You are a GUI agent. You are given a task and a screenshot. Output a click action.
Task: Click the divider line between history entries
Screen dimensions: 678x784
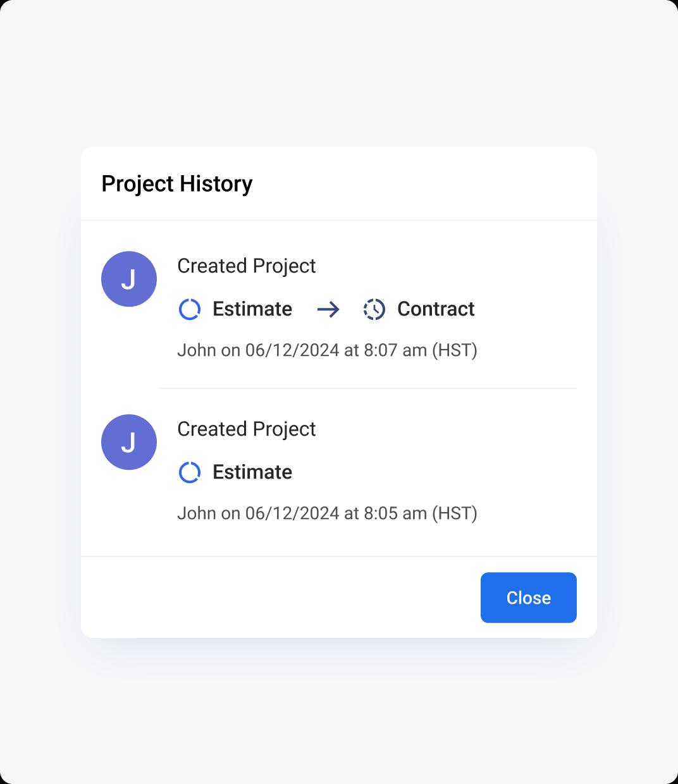coord(367,388)
